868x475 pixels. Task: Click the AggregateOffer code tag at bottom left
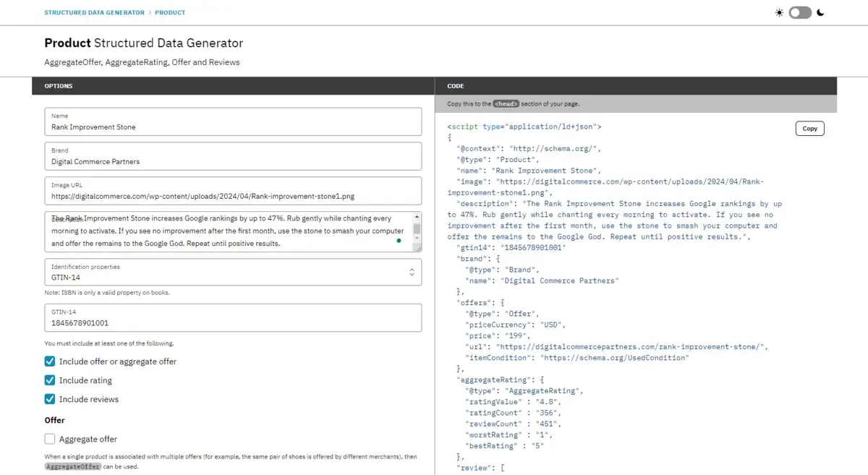click(x=72, y=466)
